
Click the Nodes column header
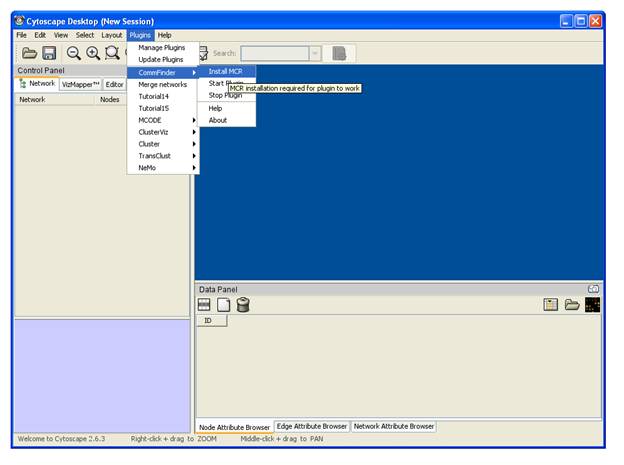tap(110, 100)
